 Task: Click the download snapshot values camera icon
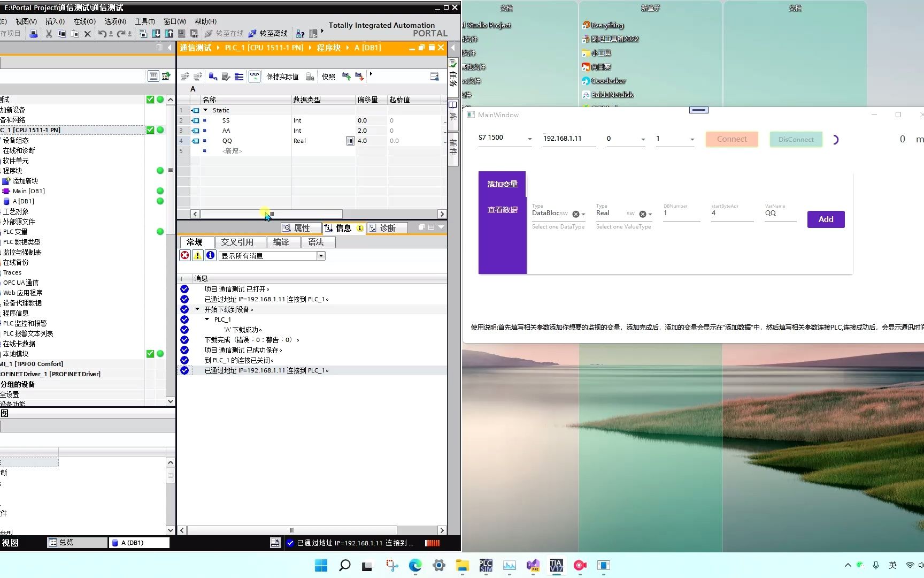[359, 76]
